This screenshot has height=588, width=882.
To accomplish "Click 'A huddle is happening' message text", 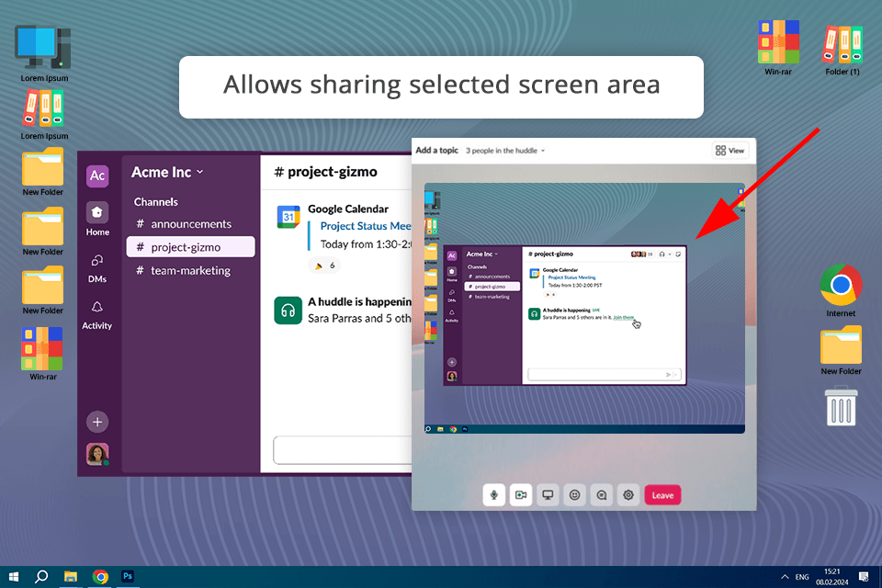I will tap(359, 302).
